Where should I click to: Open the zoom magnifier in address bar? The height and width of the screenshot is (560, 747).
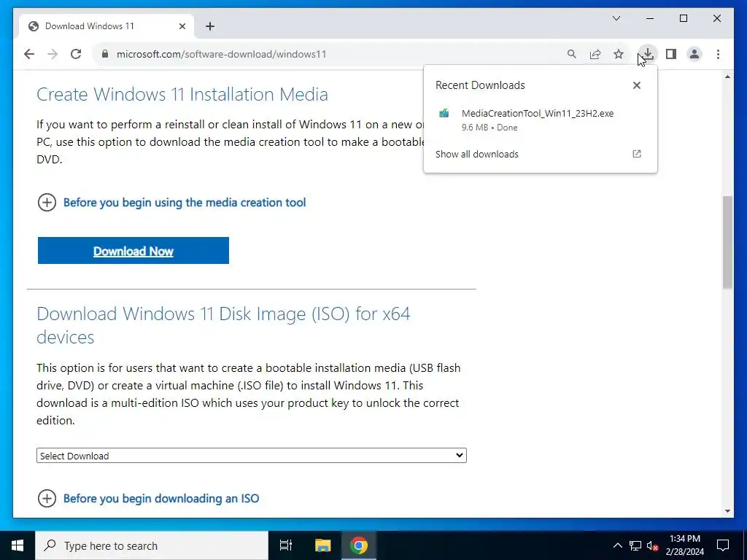[572, 54]
